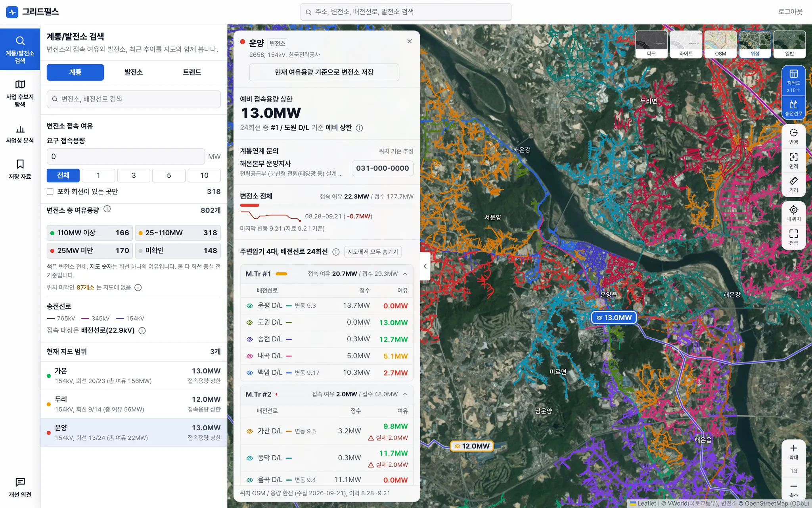Select the 거리 distance ruler tool
812x508 pixels.
[x=793, y=185]
